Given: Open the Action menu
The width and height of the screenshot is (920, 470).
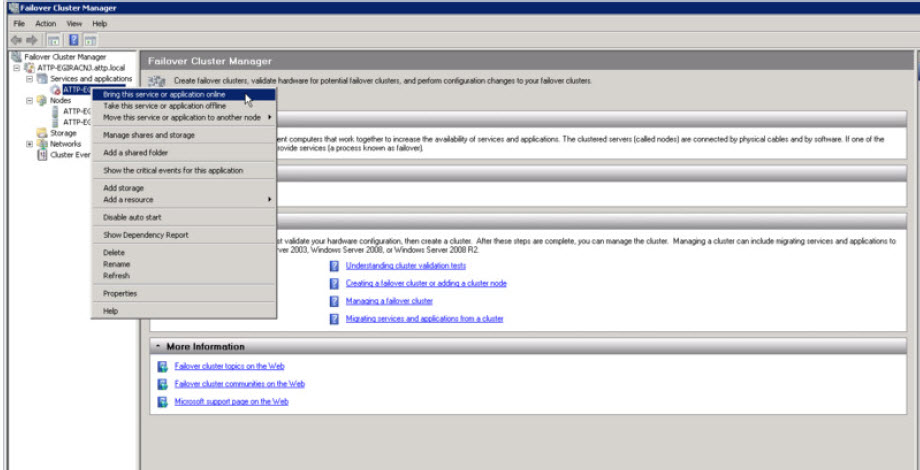Looking at the screenshot, I should [46, 24].
